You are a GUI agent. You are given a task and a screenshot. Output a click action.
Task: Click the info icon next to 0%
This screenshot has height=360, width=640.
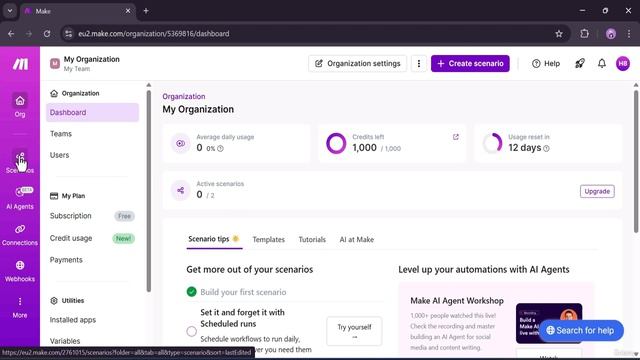pyautogui.click(x=220, y=149)
